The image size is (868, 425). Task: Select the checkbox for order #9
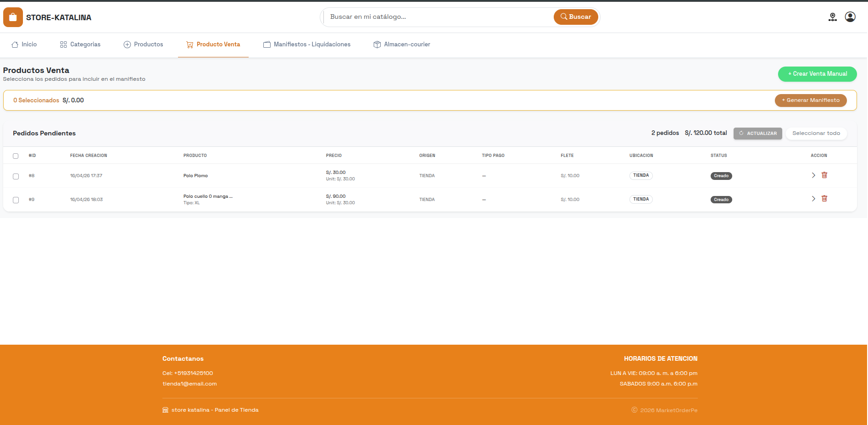pyautogui.click(x=16, y=200)
